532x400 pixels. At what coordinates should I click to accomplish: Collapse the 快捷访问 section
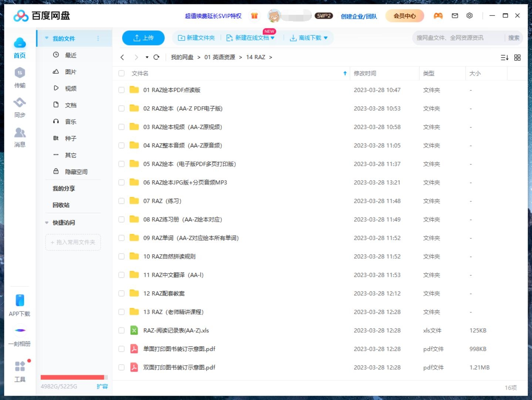point(46,222)
